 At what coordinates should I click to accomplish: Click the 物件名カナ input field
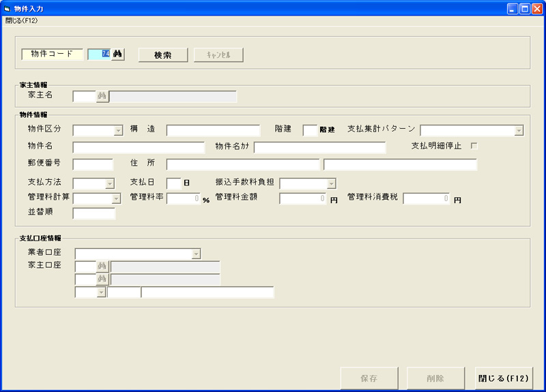[x=319, y=147]
